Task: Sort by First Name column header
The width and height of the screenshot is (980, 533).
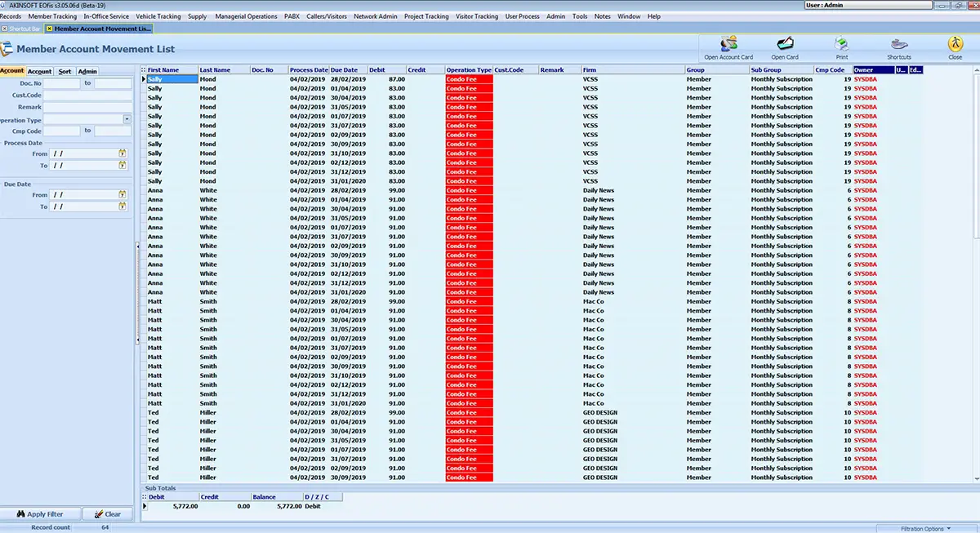Action: [x=172, y=70]
